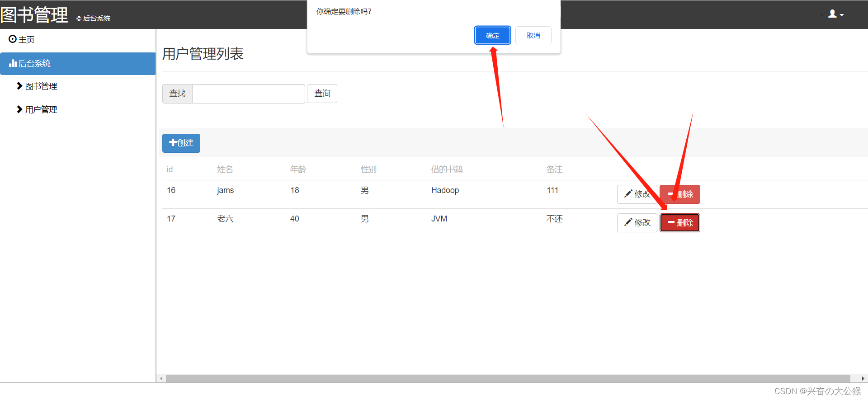Confirm deletion with the 确定 button
The width and height of the screenshot is (868, 400).
(x=492, y=35)
